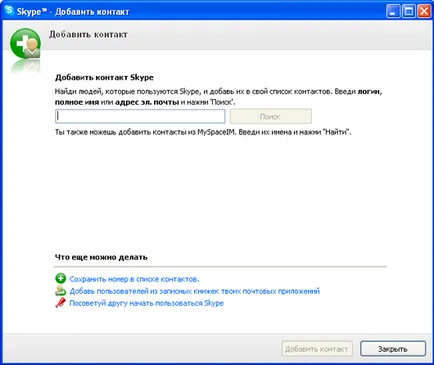Open link Добавь пользователей из записных книжек

click(195, 291)
